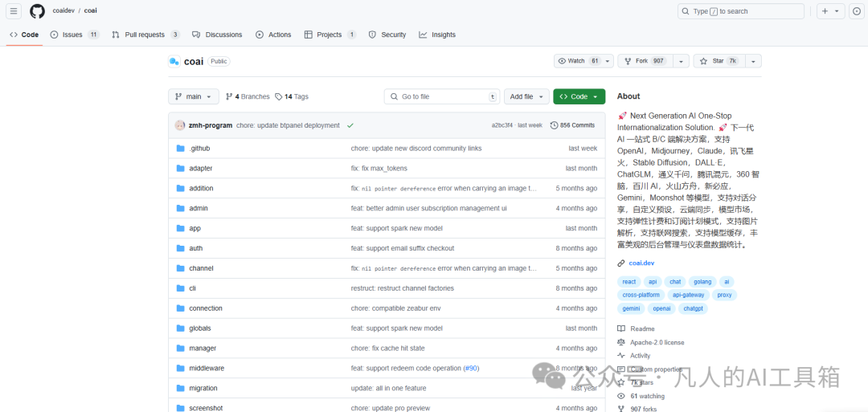Image resolution: width=868 pixels, height=412 pixels.
Task: Expand the Fork options dropdown arrow
Action: (x=681, y=61)
